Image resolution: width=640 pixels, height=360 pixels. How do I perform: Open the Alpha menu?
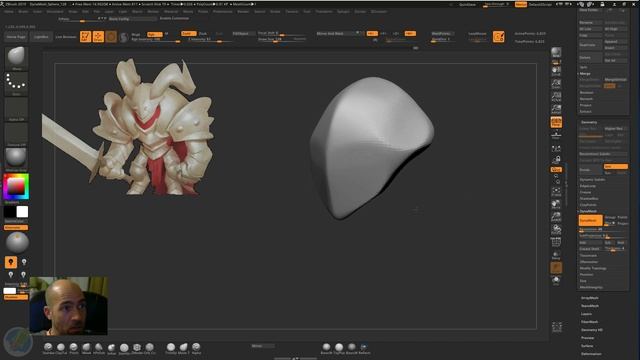8,11
